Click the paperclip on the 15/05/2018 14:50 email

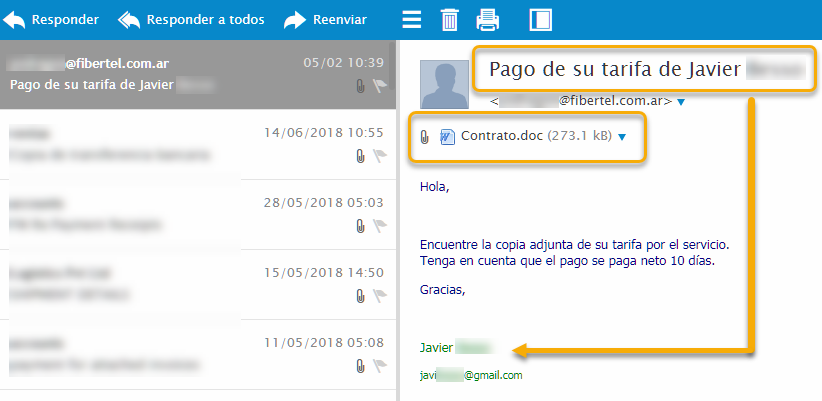click(x=360, y=296)
